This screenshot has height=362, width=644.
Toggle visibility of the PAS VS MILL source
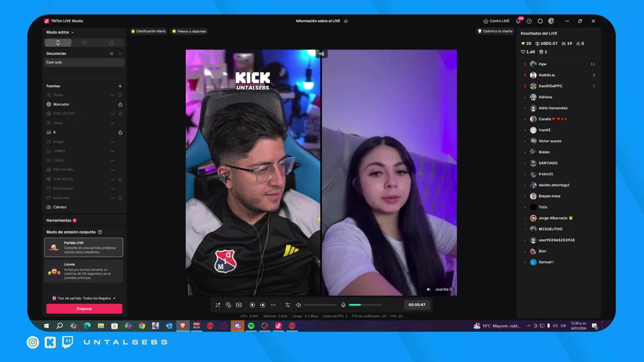point(112,170)
